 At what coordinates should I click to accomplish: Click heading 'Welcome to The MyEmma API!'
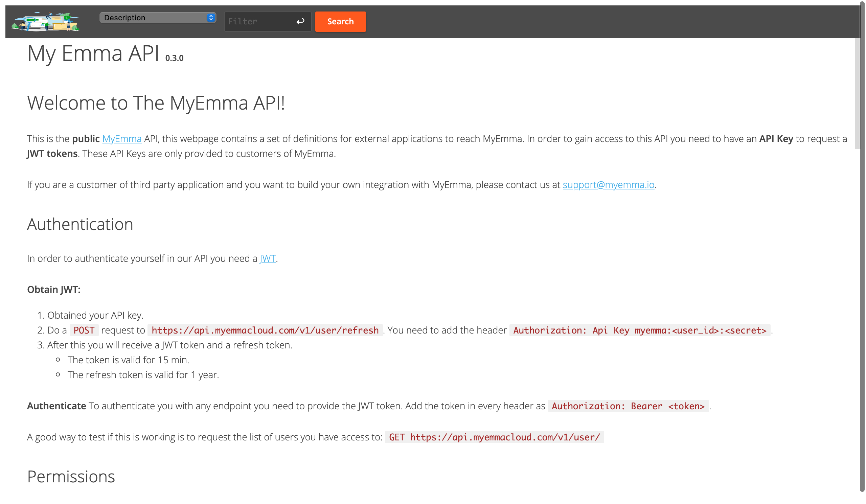pyautogui.click(x=156, y=103)
